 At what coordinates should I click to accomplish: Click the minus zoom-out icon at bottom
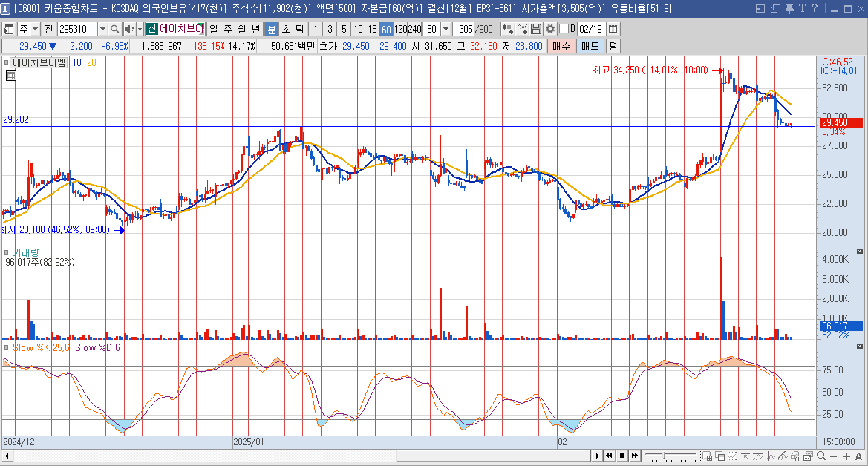(834, 456)
